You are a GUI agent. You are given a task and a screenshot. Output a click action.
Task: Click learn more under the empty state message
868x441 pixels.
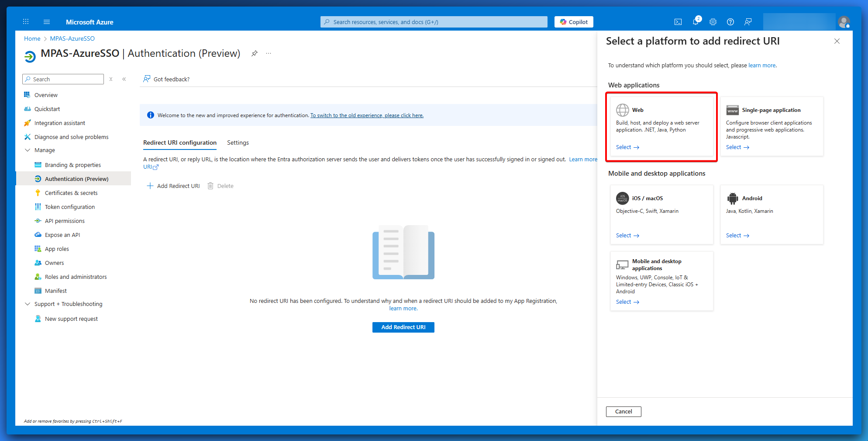click(403, 308)
